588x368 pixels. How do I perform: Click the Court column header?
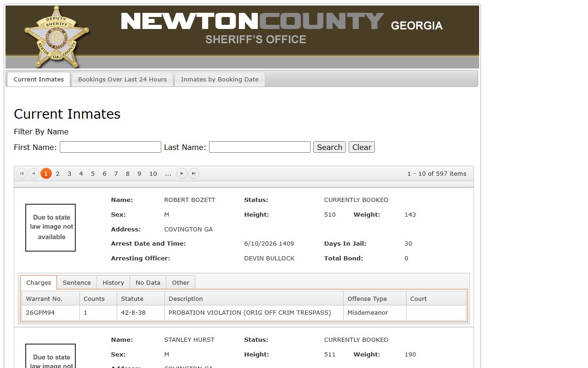click(x=436, y=299)
